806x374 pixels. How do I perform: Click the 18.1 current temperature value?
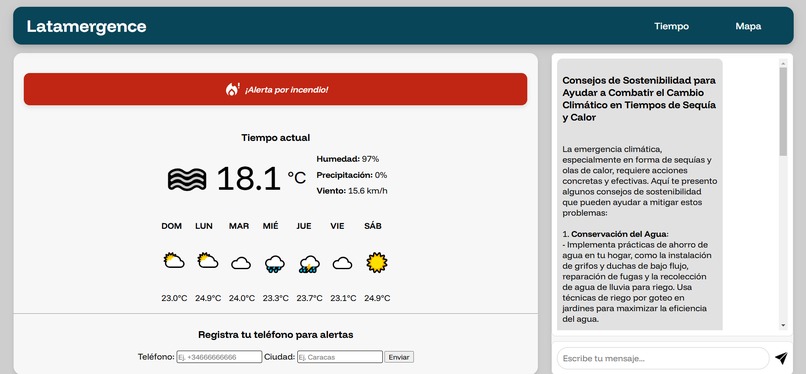click(249, 179)
